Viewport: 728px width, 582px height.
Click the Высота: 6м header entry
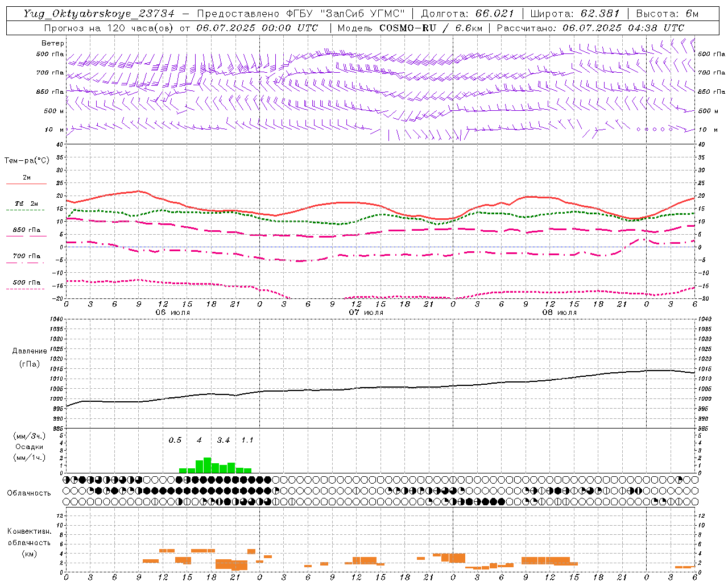[x=667, y=14]
